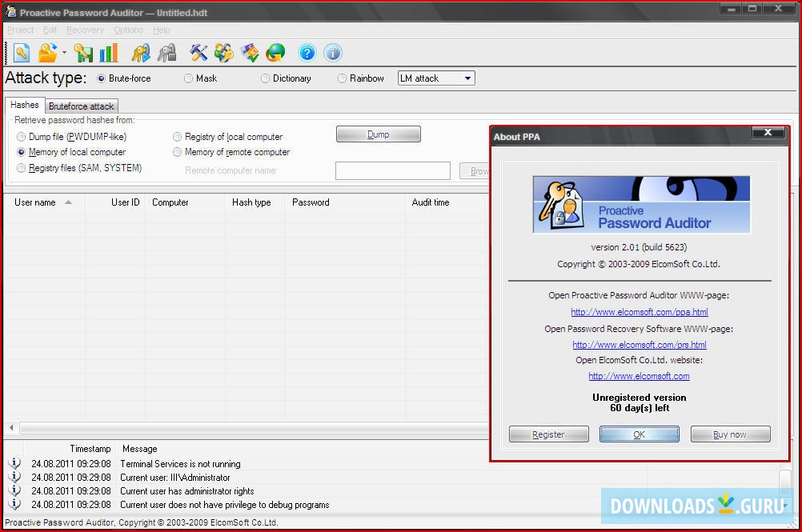Click the users with key icon
Viewport: 802px width, 532px height.
tap(224, 53)
